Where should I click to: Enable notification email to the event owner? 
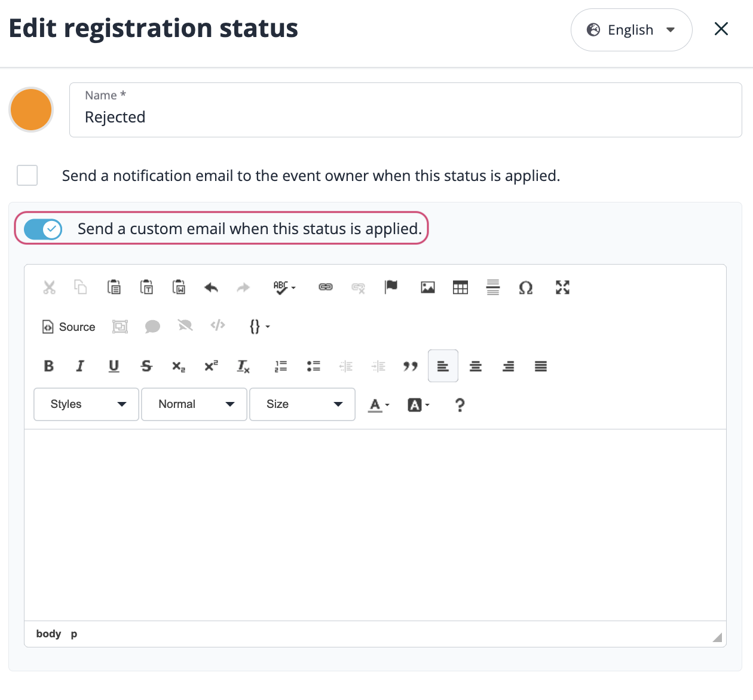point(27,176)
